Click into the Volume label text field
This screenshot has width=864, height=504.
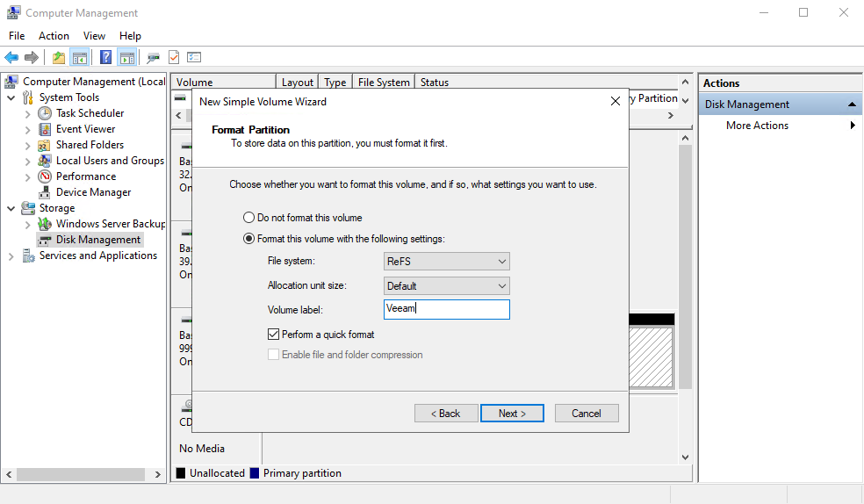tap(447, 309)
